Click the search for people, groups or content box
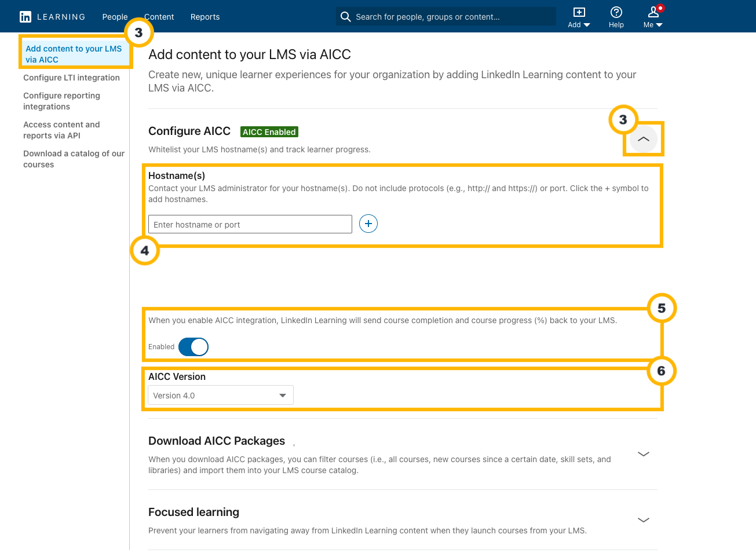 coord(446,17)
